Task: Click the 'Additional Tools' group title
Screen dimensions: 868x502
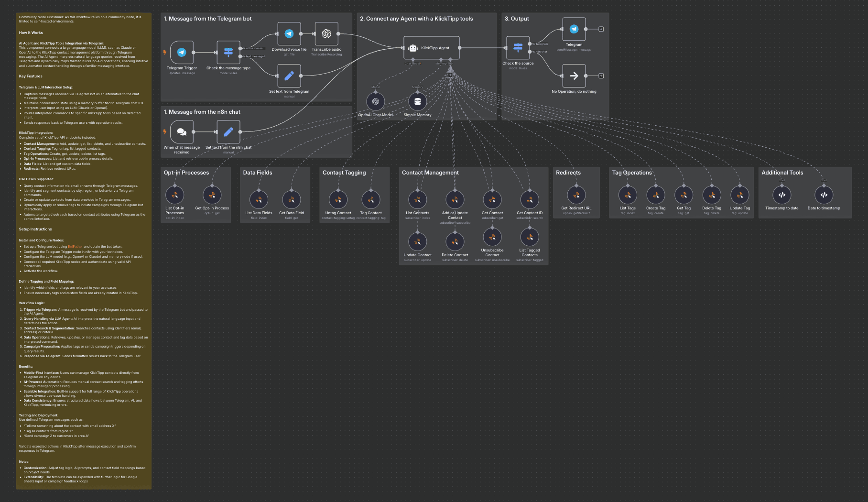Action: tap(782, 173)
